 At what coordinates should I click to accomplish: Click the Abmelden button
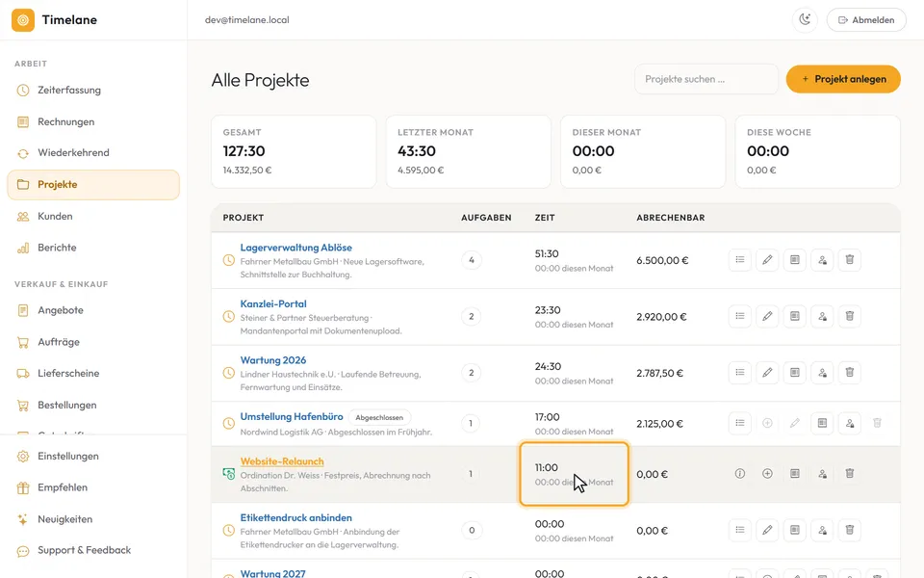(866, 20)
